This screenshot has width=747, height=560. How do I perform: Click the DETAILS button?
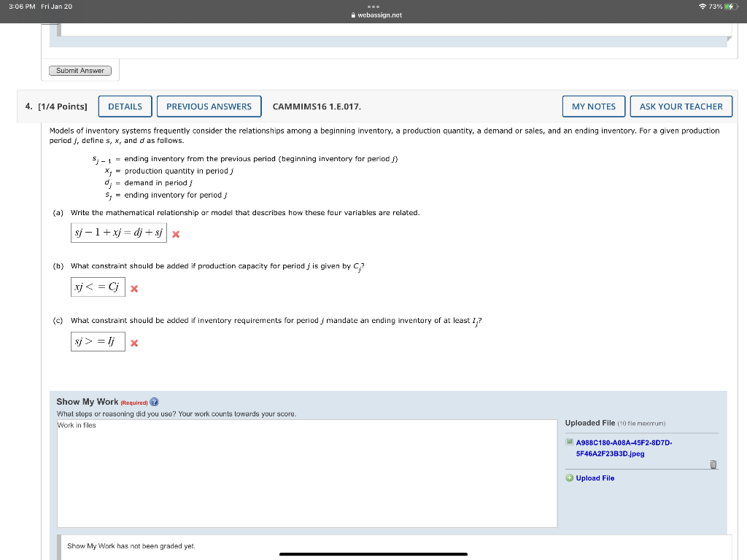tap(125, 106)
